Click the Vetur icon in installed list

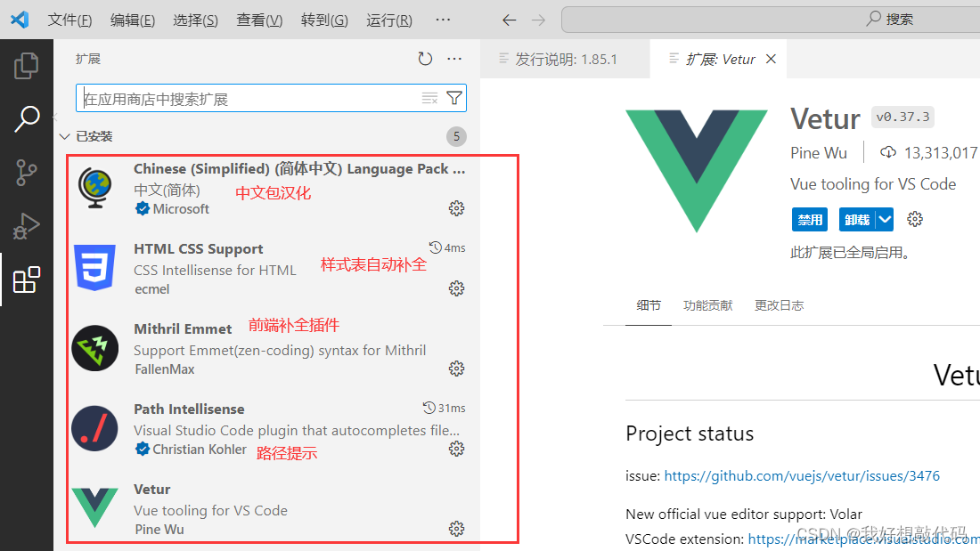(x=95, y=508)
